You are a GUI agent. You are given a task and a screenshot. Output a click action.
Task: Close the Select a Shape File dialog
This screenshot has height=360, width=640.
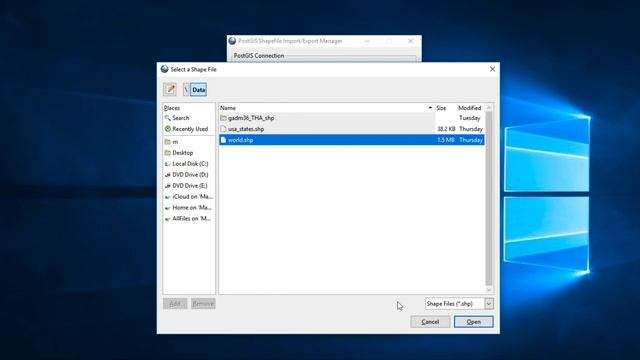coord(492,69)
